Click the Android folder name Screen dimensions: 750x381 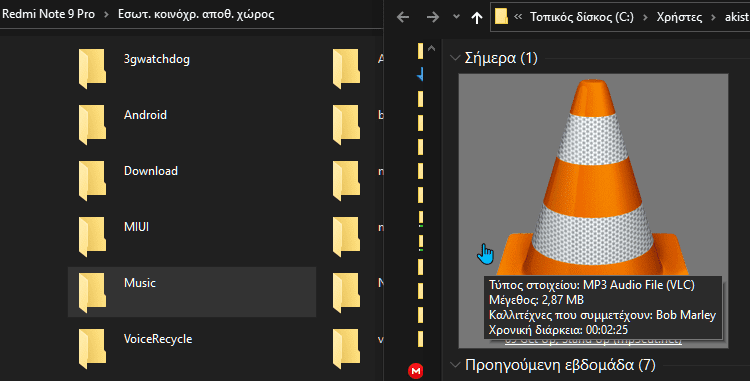[x=145, y=115]
